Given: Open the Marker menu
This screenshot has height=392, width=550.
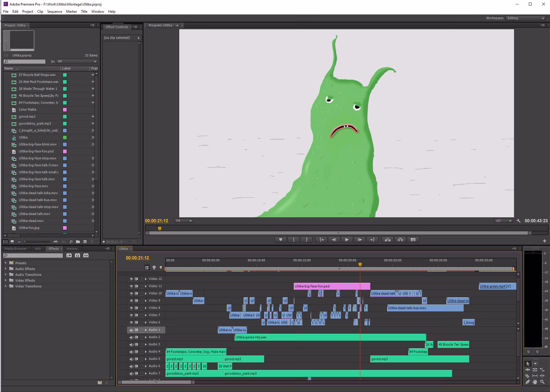Looking at the screenshot, I should pos(71,12).
